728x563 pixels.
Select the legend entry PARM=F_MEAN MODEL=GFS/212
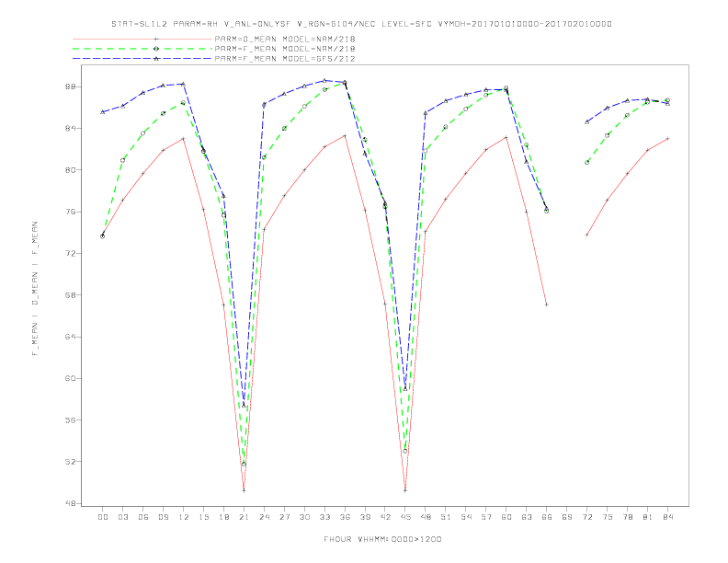[x=285, y=59]
